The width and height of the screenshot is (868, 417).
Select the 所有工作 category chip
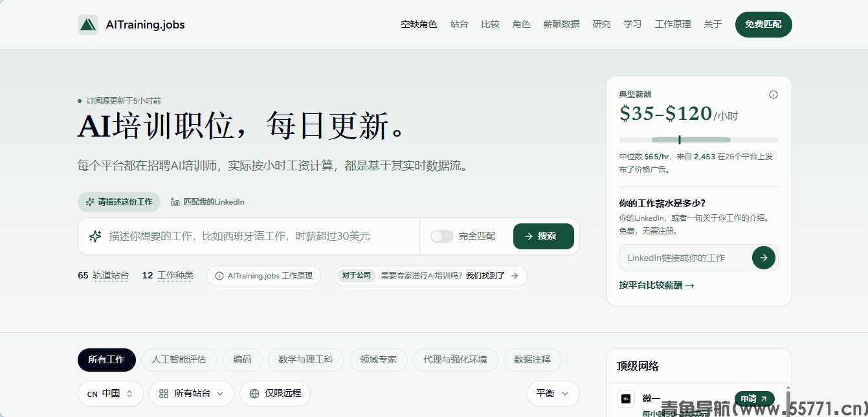click(107, 359)
